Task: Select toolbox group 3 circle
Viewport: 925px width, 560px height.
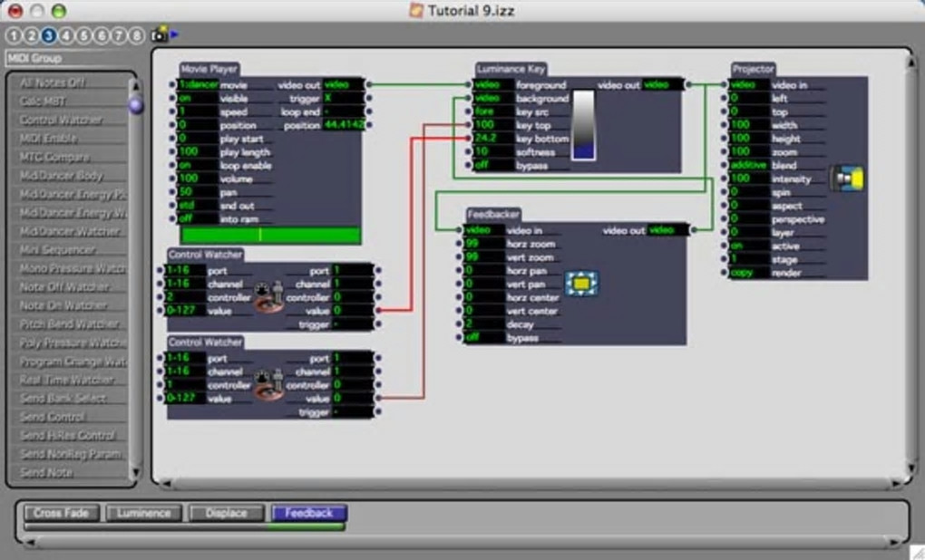Action: tap(48, 35)
